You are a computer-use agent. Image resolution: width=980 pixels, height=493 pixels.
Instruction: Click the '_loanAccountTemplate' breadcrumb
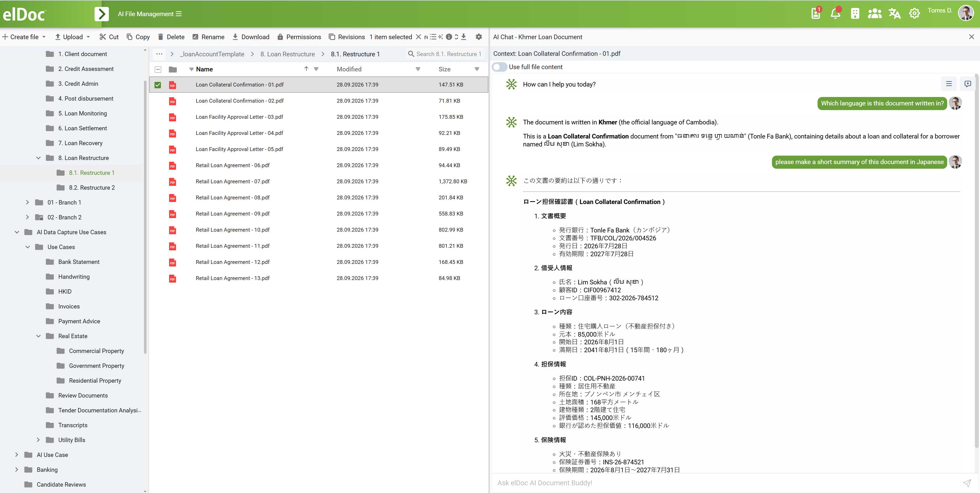tap(212, 54)
